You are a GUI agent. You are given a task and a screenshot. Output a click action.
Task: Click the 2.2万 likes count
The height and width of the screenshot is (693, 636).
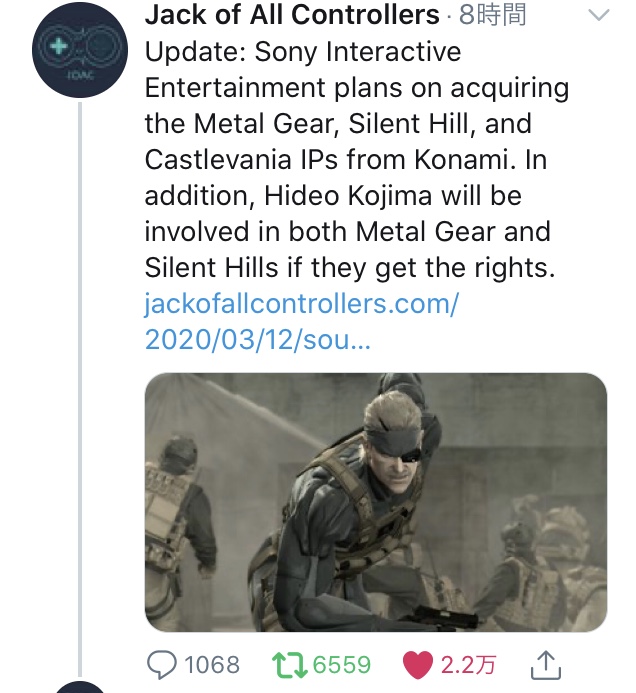click(x=468, y=665)
